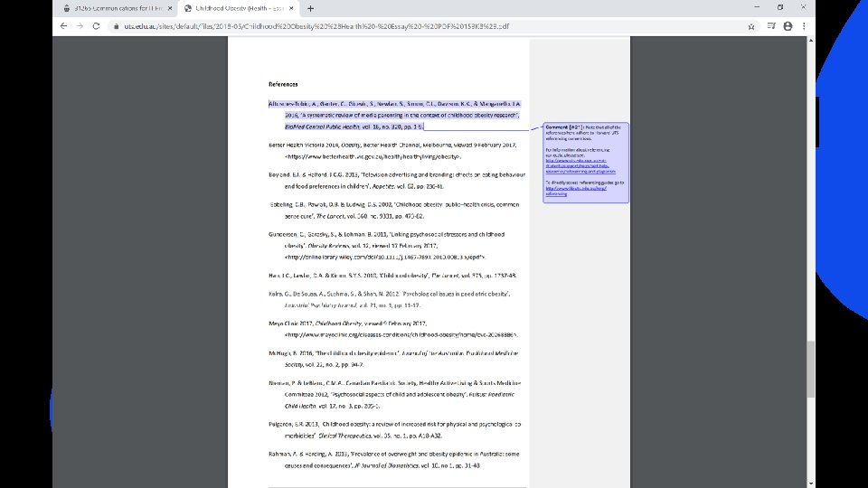Click the Han, Lawlor & Kimm reference
Image resolution: width=868 pixels, height=488 pixels.
tap(392, 275)
